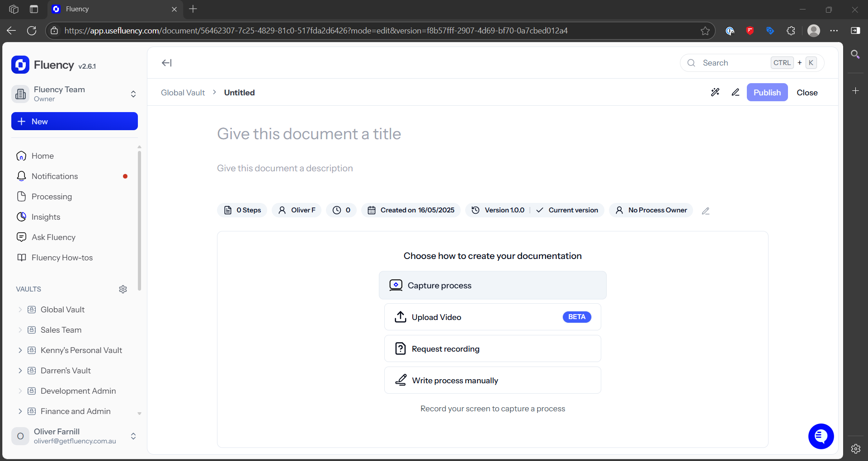Expand the Finance and Admin vault
Image resolution: width=868 pixels, height=461 pixels.
20,411
